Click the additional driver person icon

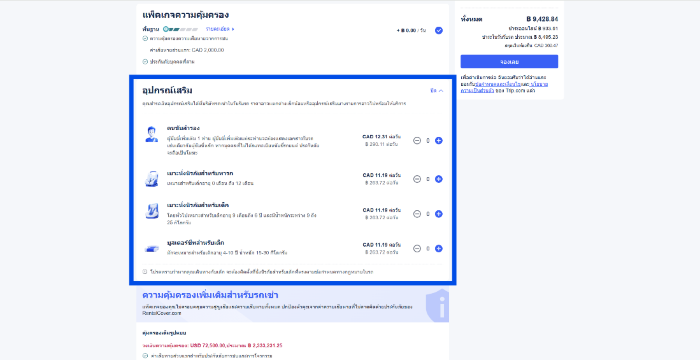152,134
